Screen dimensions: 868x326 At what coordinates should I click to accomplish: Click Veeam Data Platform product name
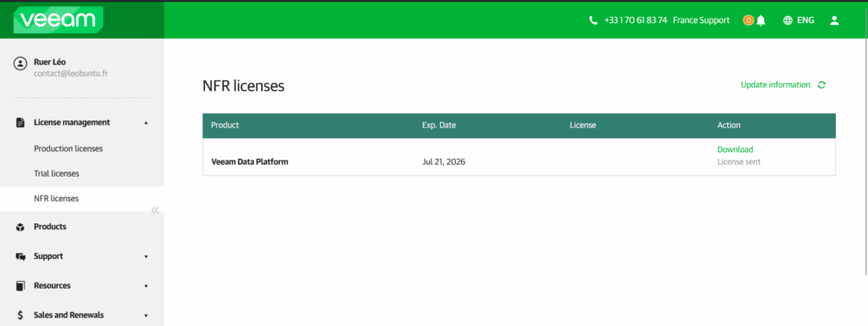(x=250, y=162)
